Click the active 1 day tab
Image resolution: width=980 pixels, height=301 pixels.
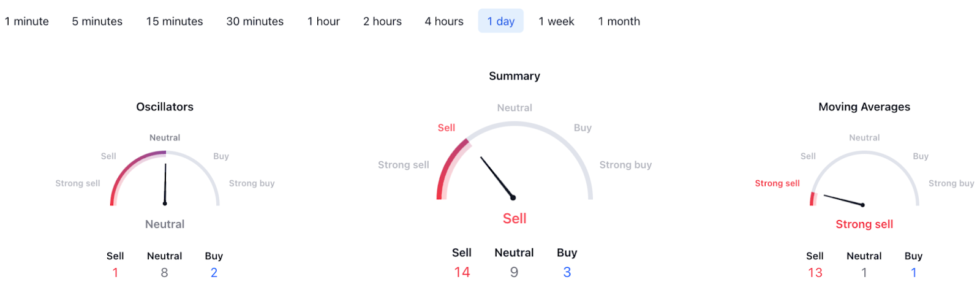[x=500, y=21]
